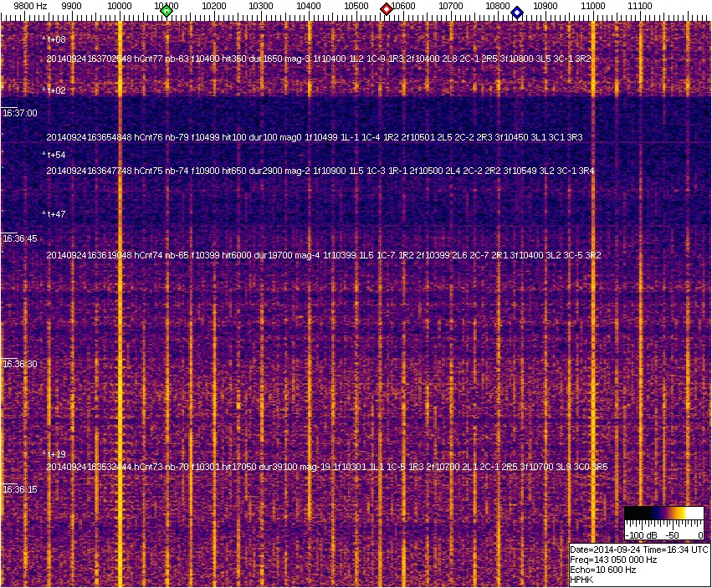Click the hCnt75 event log line
The height and width of the screenshot is (588, 712).
click(320, 171)
